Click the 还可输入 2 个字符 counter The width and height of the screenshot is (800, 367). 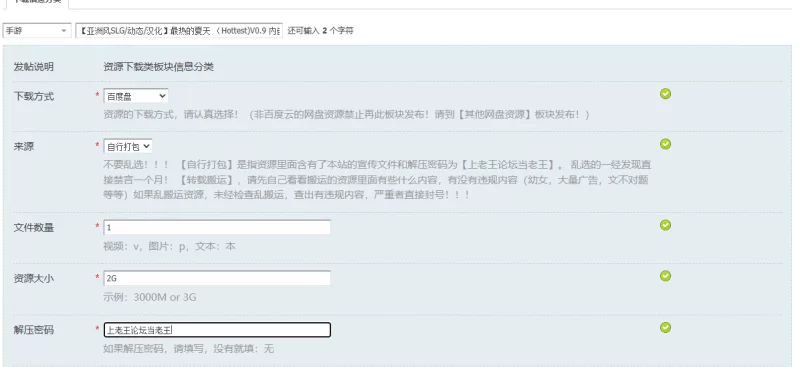click(320, 31)
